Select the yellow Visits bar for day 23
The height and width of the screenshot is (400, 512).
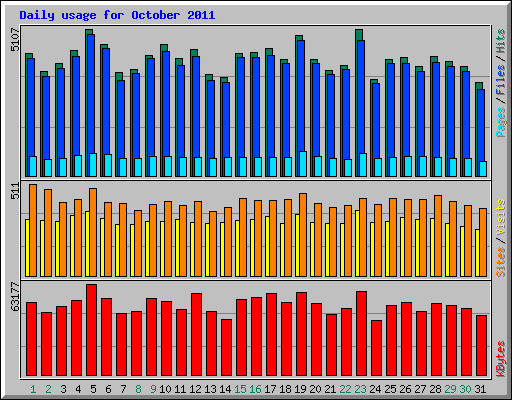pyautogui.click(x=357, y=243)
